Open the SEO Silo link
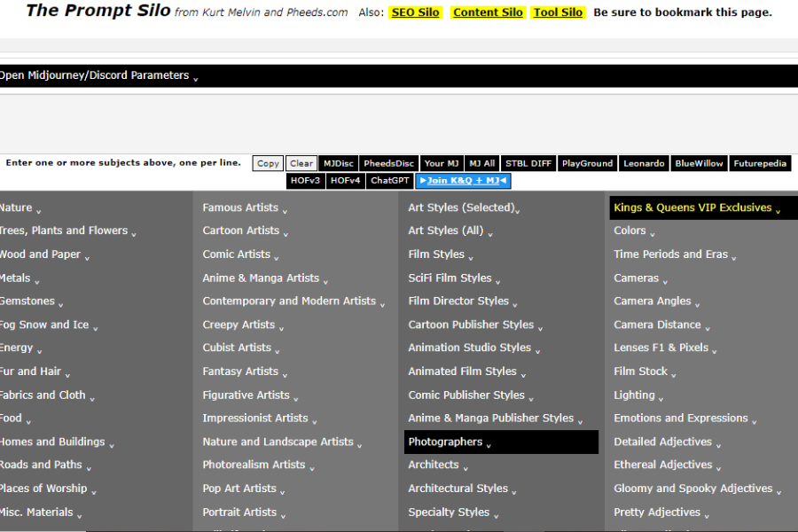The image size is (798, 532). (x=416, y=12)
